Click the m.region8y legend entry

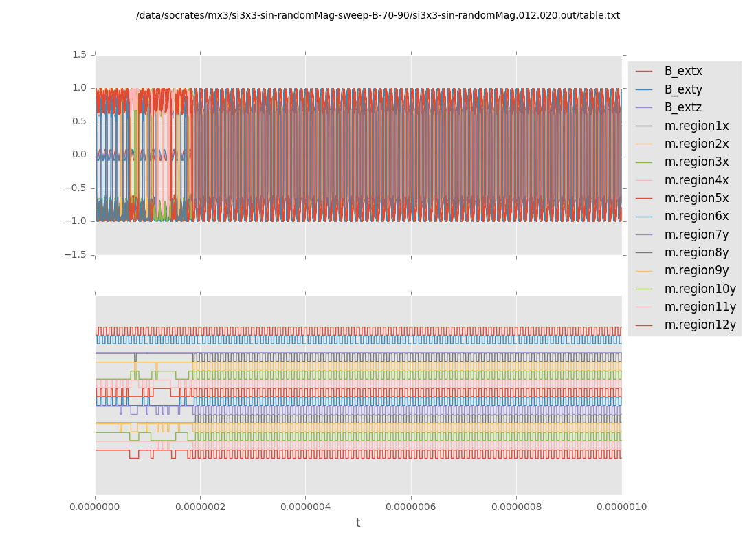696,252
